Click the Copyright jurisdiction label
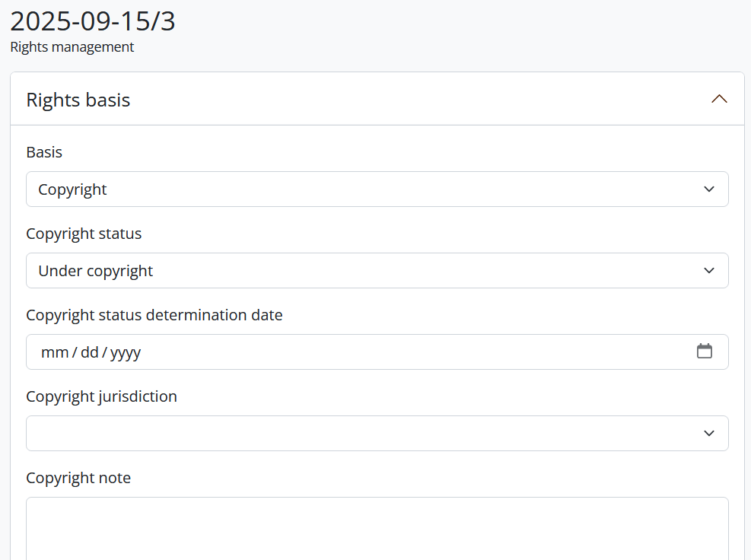The width and height of the screenshot is (751, 560). [101, 396]
